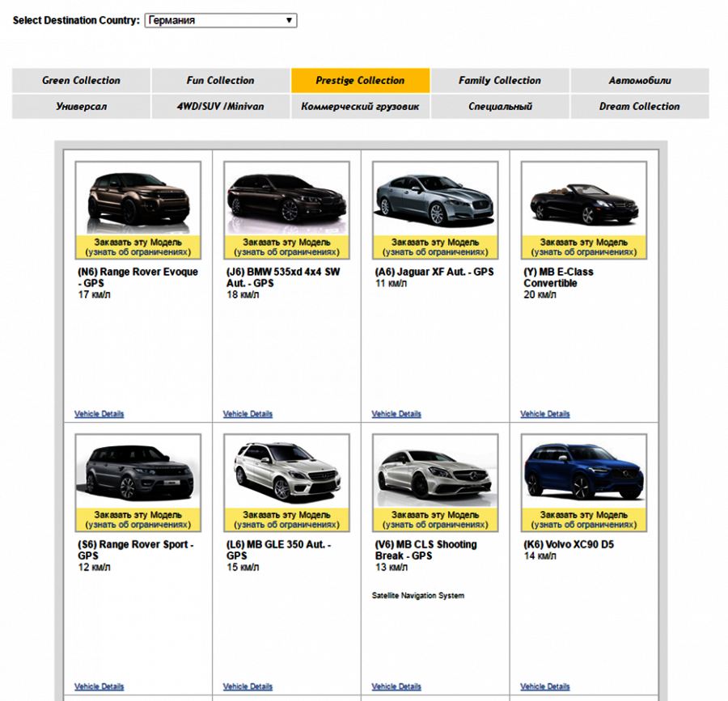Viewport: 728px width, 701px height.
Task: Click the Range Rover Evoque car photo
Action: pyautogui.click(x=138, y=199)
